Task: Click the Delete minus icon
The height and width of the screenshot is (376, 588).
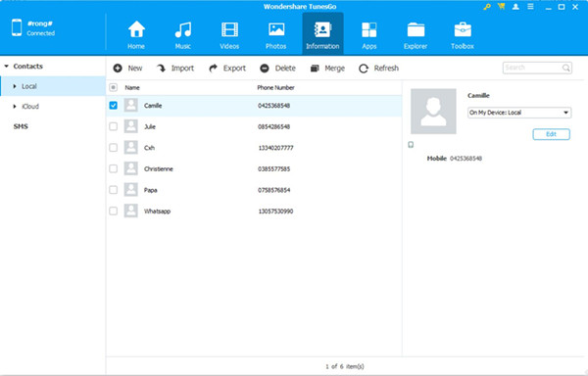Action: pos(265,69)
